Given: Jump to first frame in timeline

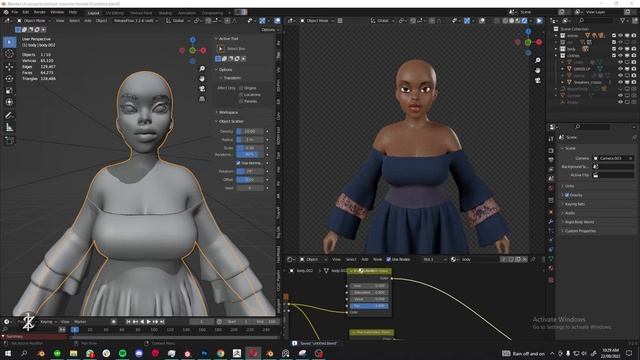Looking at the screenshot, I should [128, 322].
